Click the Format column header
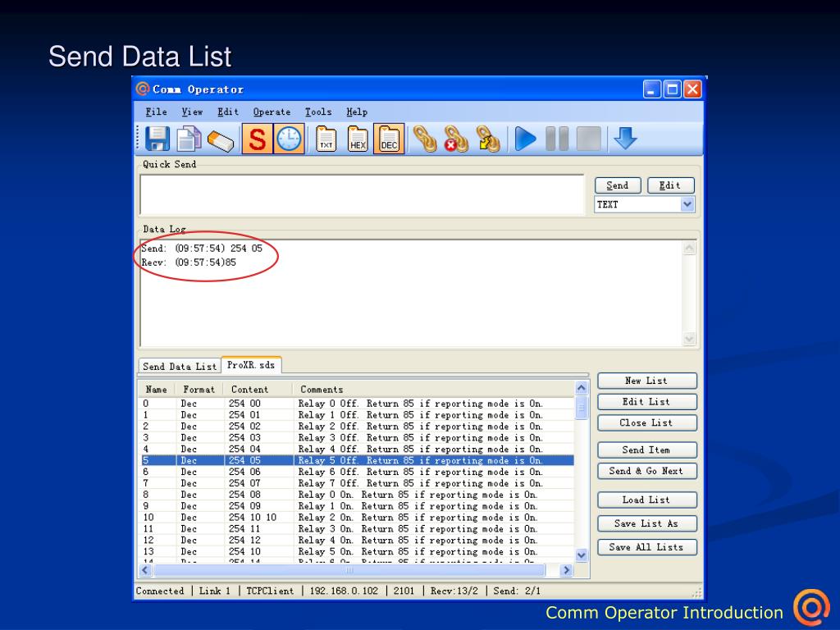The height and width of the screenshot is (630, 840). (x=199, y=390)
